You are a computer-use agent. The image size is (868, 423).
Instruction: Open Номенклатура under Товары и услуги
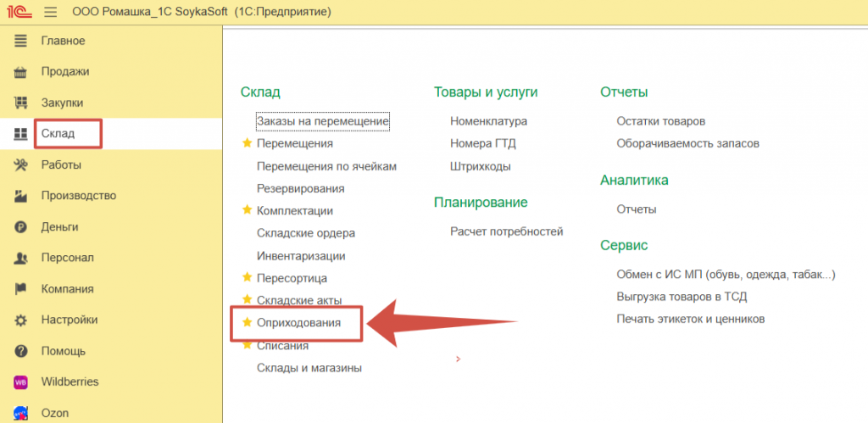coord(488,122)
